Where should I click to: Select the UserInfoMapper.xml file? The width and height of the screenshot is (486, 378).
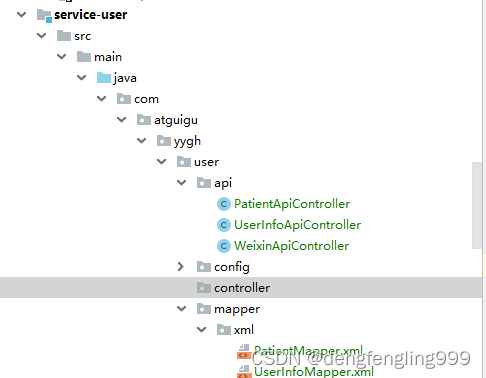[314, 372]
